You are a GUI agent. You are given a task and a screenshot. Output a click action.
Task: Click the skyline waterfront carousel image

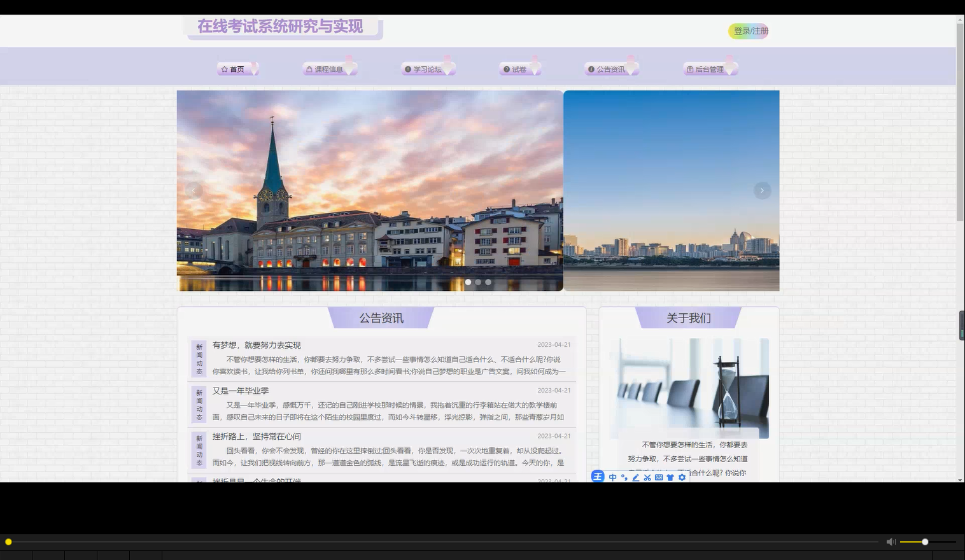pos(672,190)
